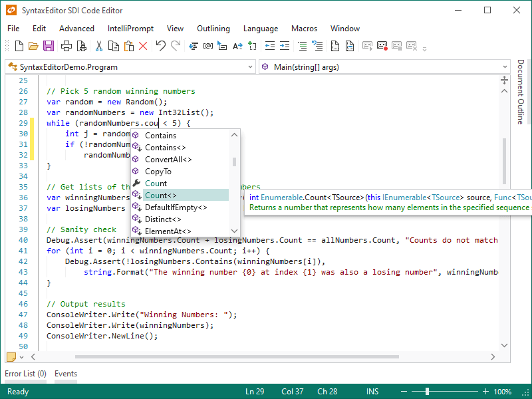Expand the toolbar overflow options arrow
This screenshot has width=532, height=399.
(425, 48)
